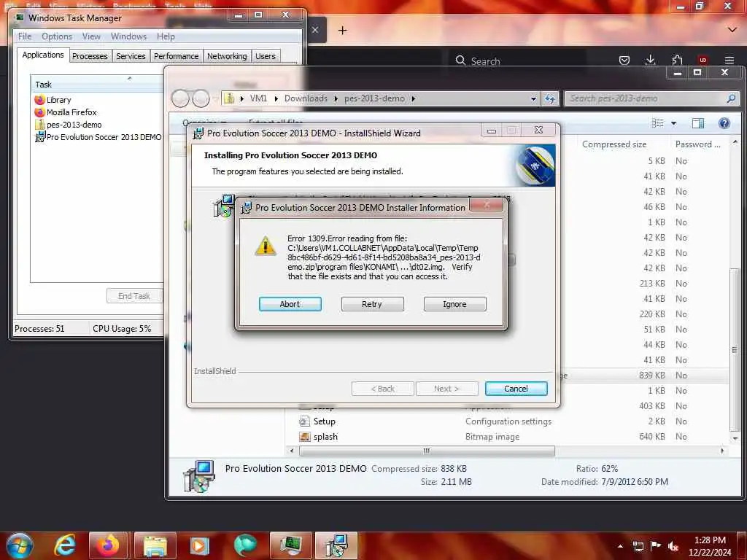Open the Networking tab in Task Manager

[x=227, y=56]
